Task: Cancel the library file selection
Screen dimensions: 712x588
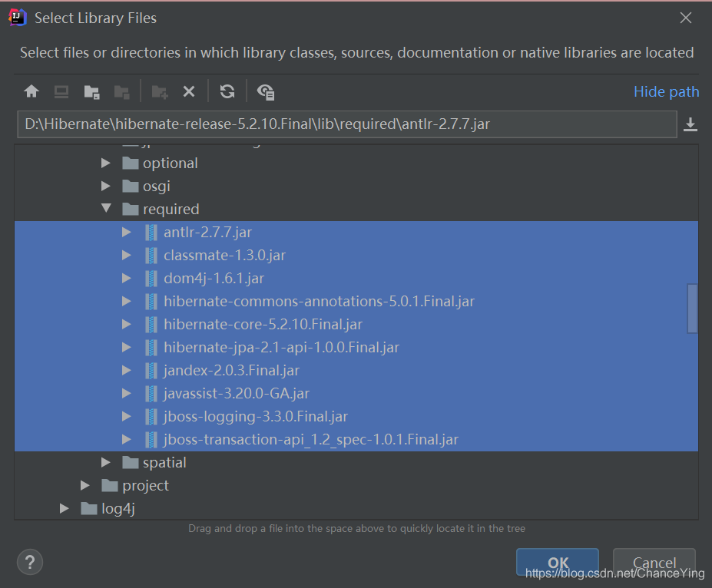Action: (654, 562)
